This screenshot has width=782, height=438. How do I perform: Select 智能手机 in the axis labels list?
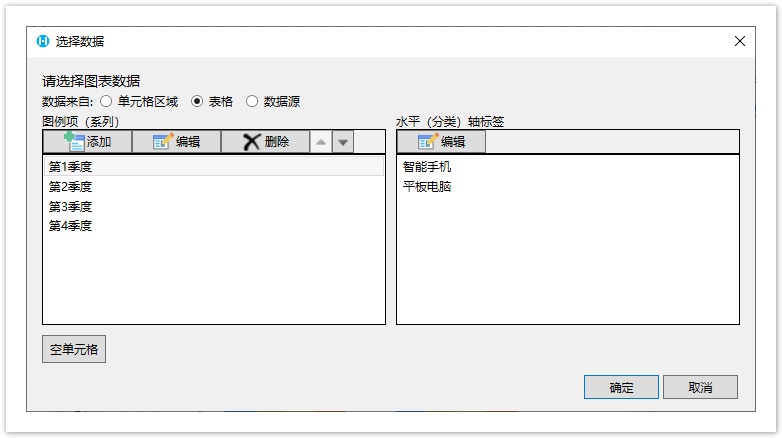tap(427, 167)
